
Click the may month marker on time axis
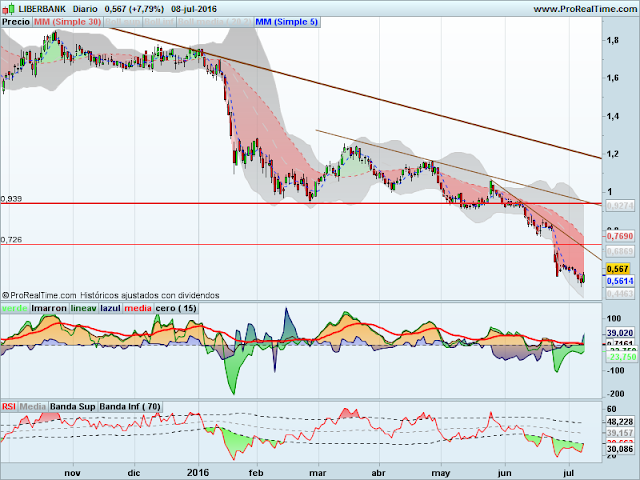point(441,473)
